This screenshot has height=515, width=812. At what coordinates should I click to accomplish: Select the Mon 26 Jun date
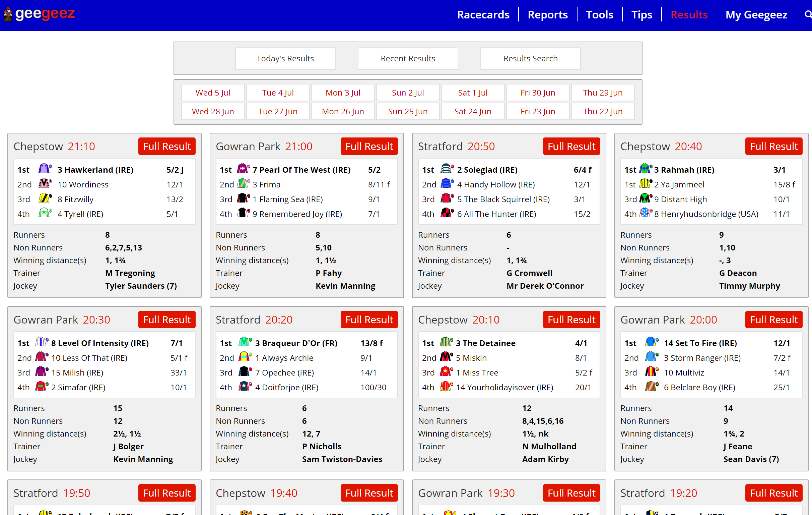pos(343,111)
